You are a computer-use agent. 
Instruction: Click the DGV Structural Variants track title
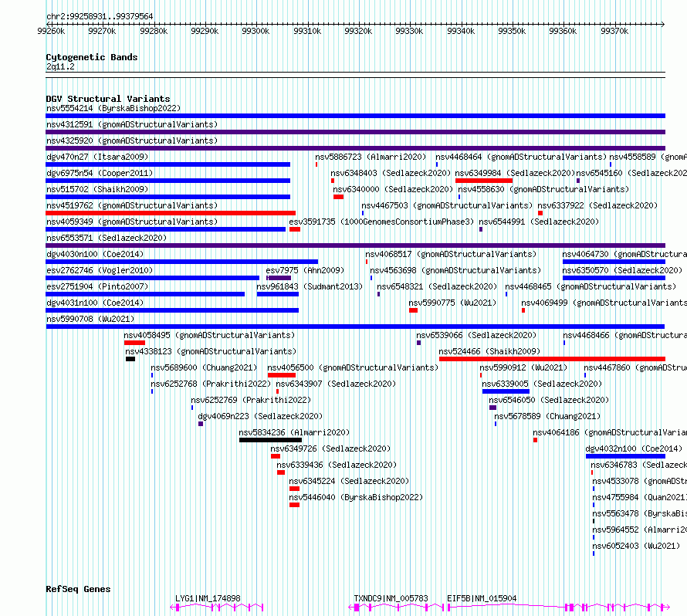pyautogui.click(x=108, y=99)
